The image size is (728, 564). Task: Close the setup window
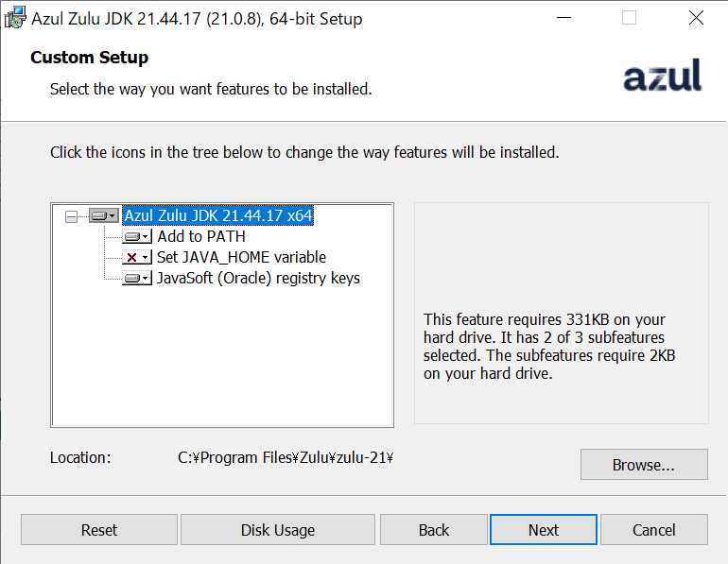pyautogui.click(x=696, y=18)
